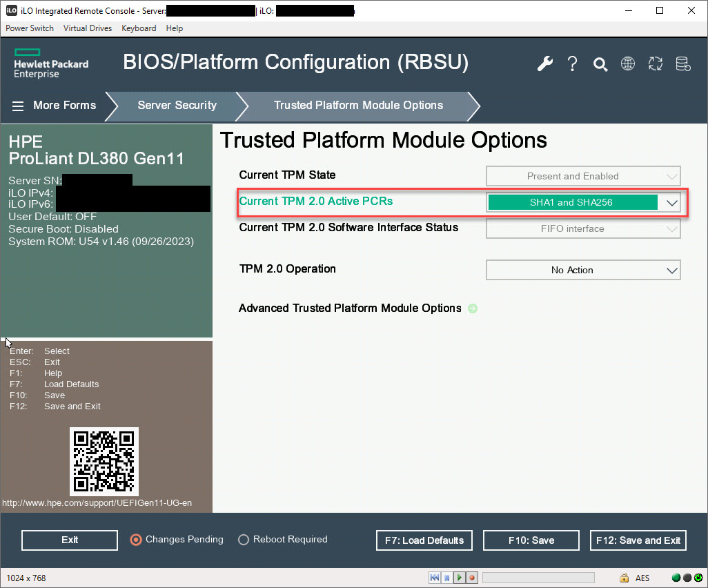Click the green arrow beside Advanced TPM Options
Image resolution: width=708 pixels, height=588 pixels.
pyautogui.click(x=473, y=308)
